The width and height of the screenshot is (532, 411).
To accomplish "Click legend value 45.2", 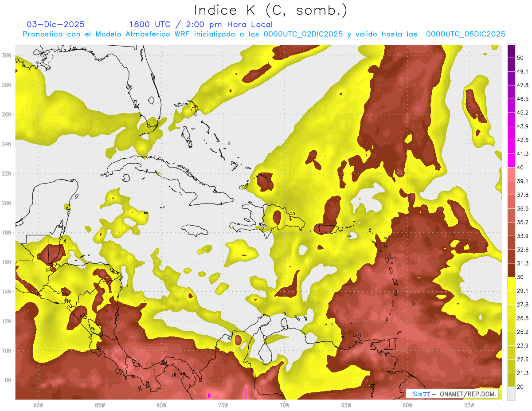I will (x=522, y=113).
